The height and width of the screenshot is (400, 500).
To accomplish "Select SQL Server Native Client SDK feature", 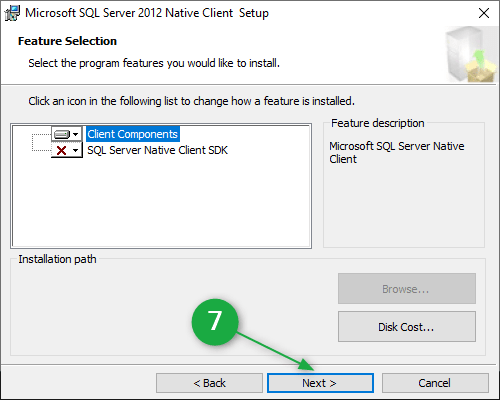I will pos(157,150).
